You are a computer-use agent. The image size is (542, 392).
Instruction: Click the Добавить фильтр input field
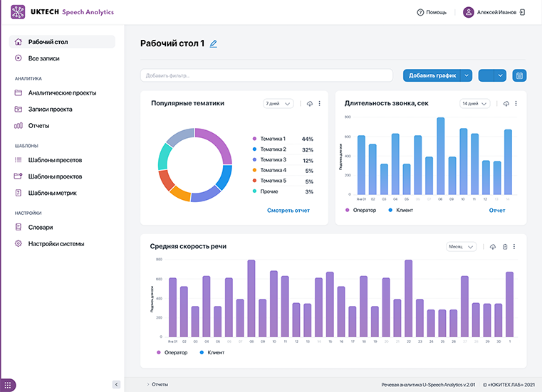(x=267, y=75)
